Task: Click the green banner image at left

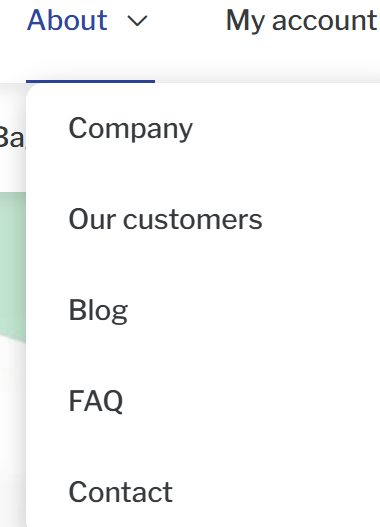Action: pos(13,266)
